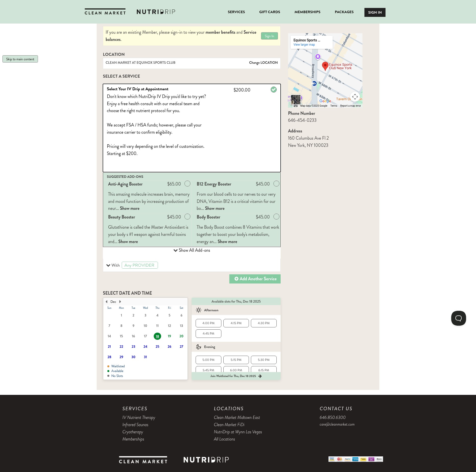
Task: Click the plus icon on Add Another Service
Action: 236,279
